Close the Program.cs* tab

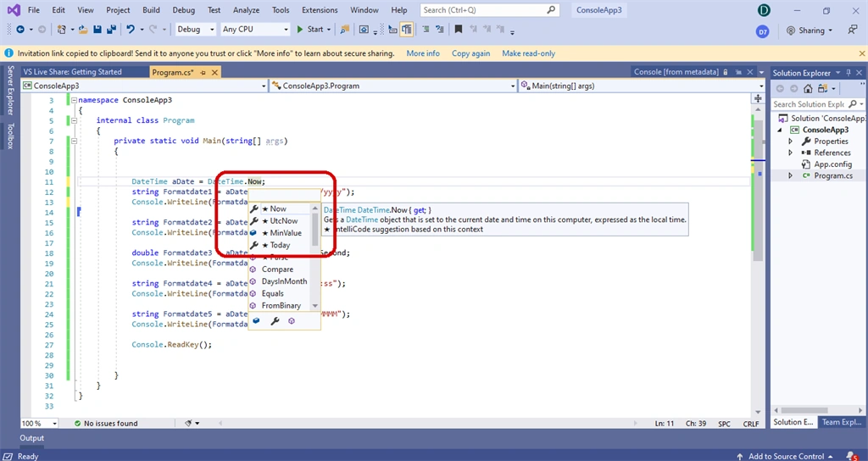pyautogui.click(x=214, y=73)
